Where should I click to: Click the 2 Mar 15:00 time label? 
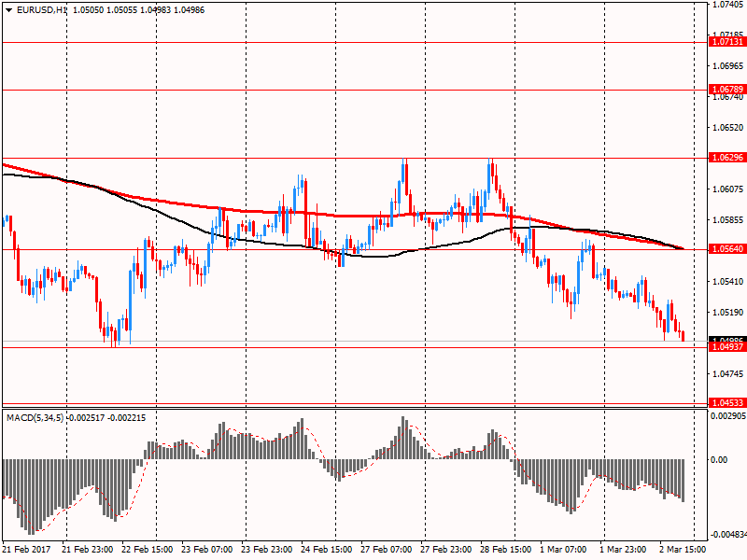tap(683, 550)
